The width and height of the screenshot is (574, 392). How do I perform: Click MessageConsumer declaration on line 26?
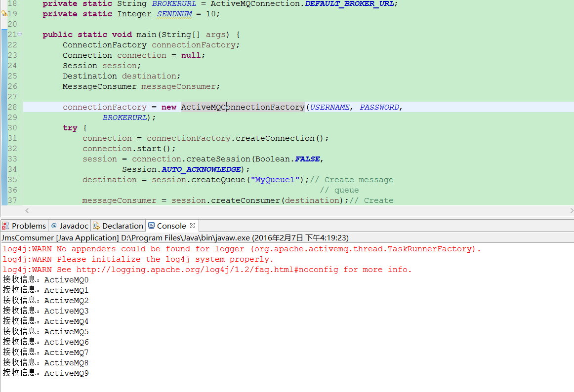141,86
